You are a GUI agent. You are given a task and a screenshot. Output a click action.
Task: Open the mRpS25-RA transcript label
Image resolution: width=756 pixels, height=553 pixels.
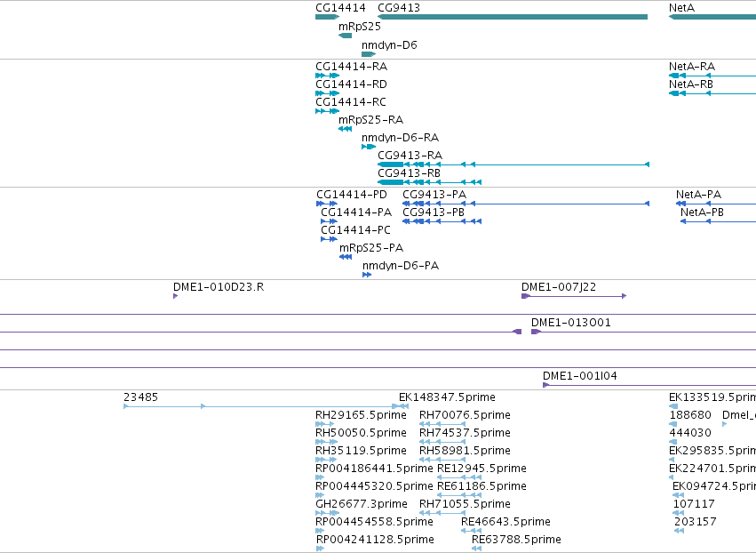click(x=370, y=120)
